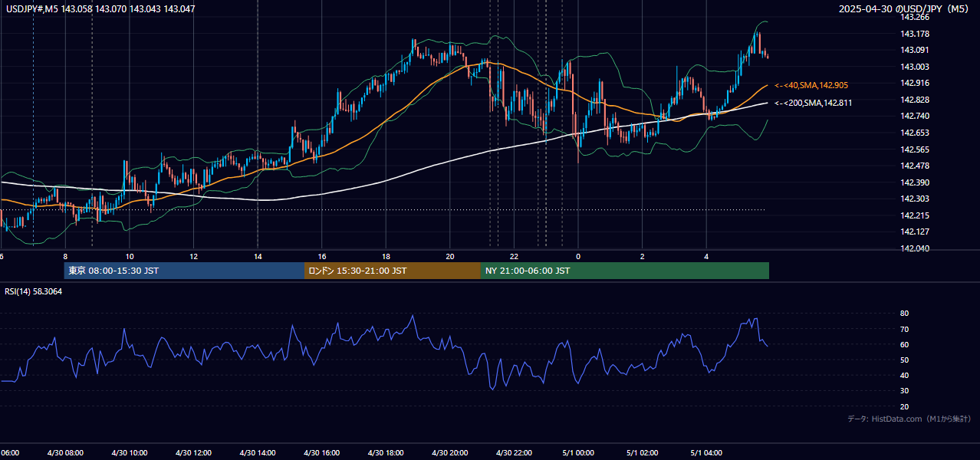980x460 pixels.
Task: Click the 4/30 20:00 date axis label
Action: tap(450, 453)
